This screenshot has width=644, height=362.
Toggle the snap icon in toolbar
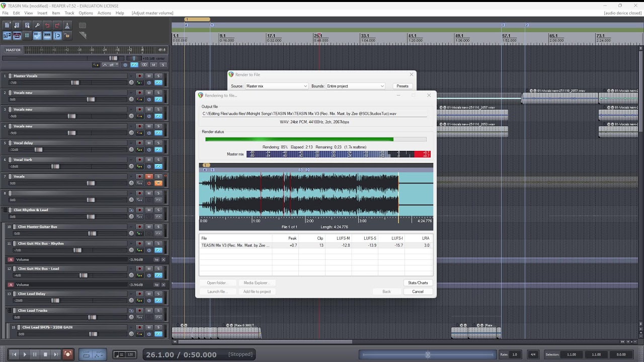point(57,35)
